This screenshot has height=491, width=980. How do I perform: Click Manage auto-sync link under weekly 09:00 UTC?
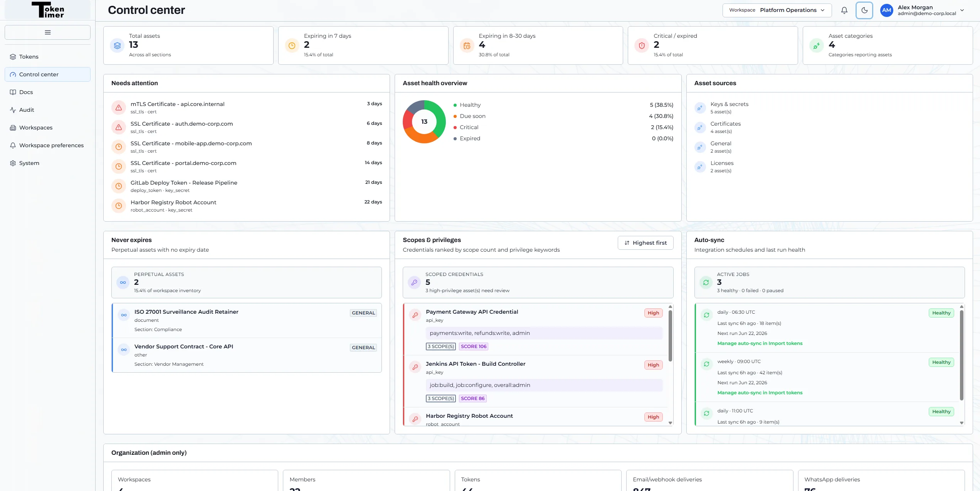[x=760, y=393]
